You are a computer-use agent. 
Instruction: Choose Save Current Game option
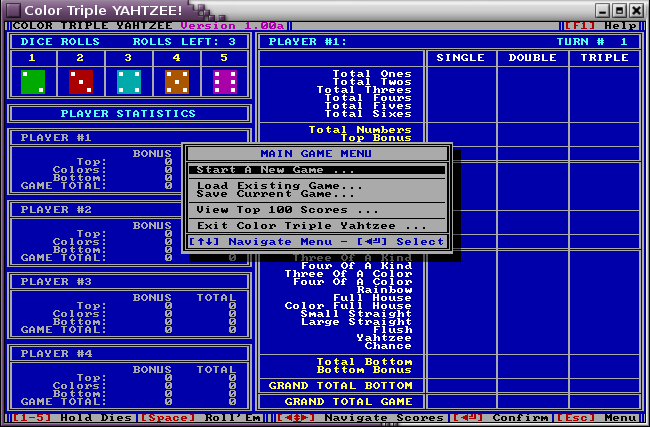(276, 194)
